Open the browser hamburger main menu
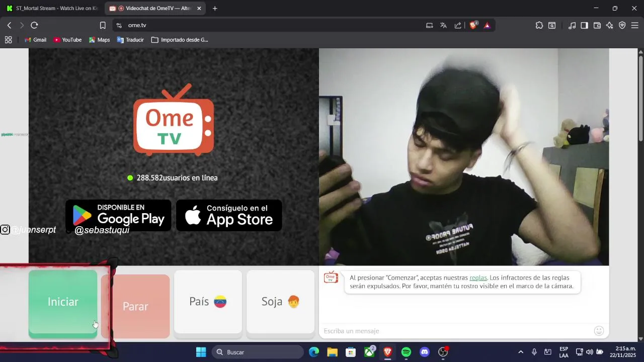This screenshot has height=362, width=644. 635,25
